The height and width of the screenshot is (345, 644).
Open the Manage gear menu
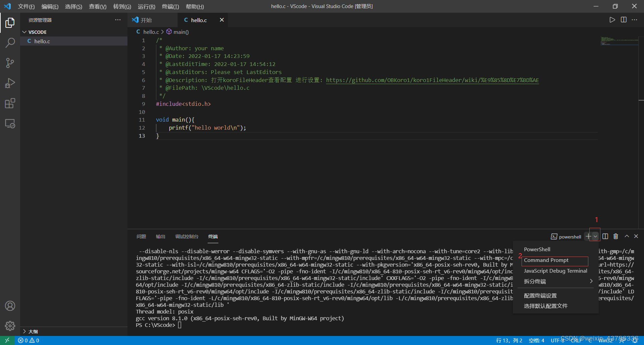(10, 326)
